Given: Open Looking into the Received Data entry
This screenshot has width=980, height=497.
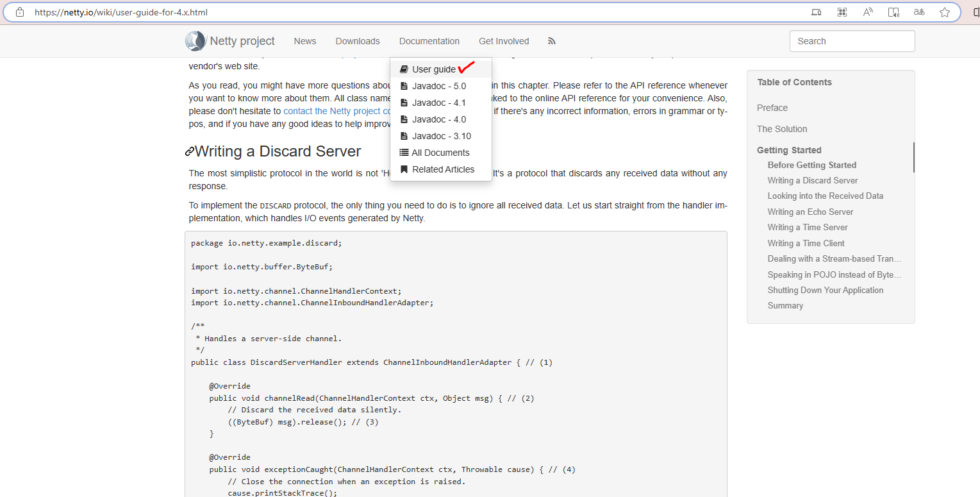Looking at the screenshot, I should click(x=826, y=196).
